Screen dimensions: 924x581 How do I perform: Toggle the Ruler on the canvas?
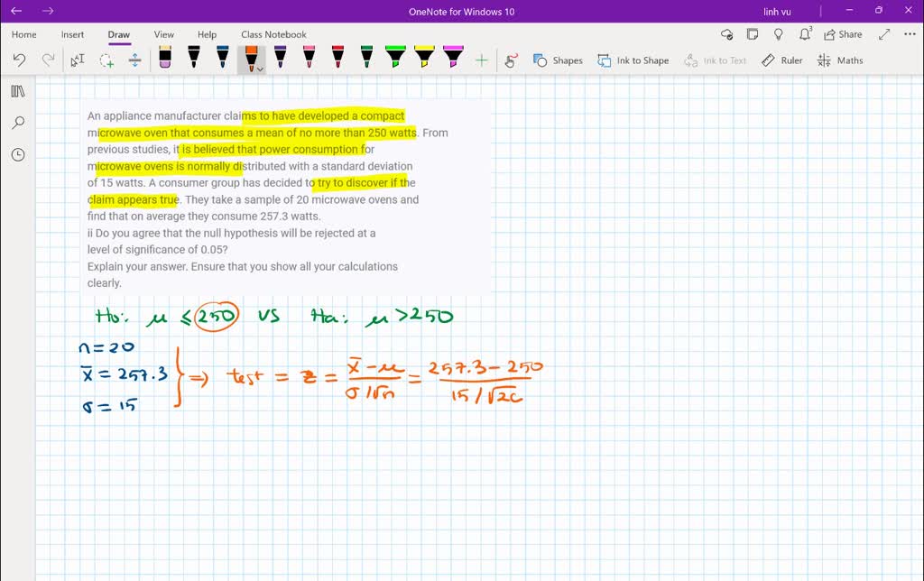tap(781, 60)
